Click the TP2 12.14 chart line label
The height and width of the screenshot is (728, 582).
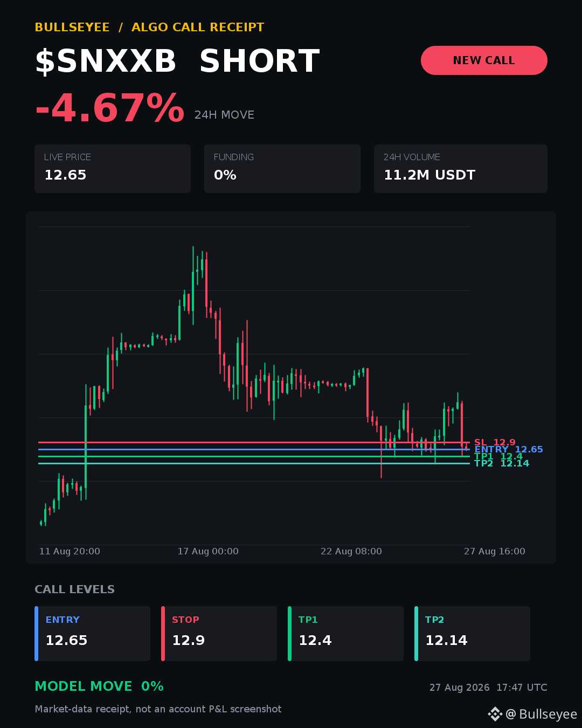(x=502, y=463)
